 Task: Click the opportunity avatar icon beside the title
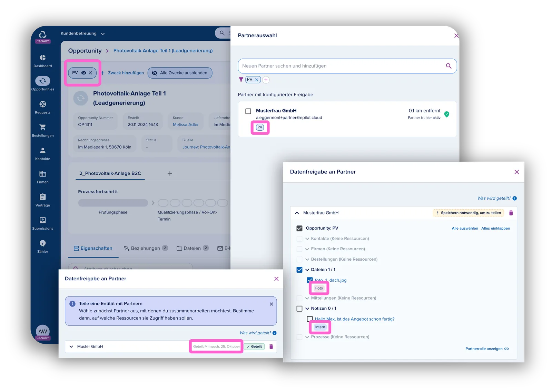(x=81, y=98)
